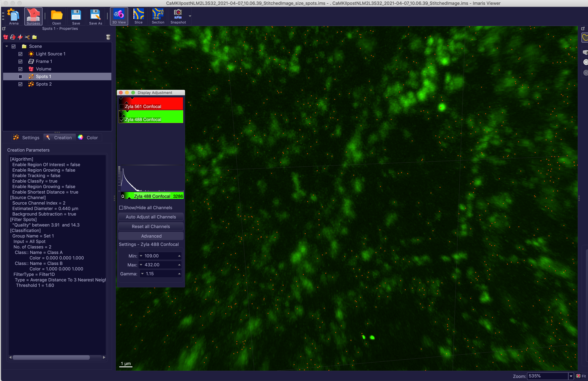Click the Reset all Channels button

click(x=151, y=227)
